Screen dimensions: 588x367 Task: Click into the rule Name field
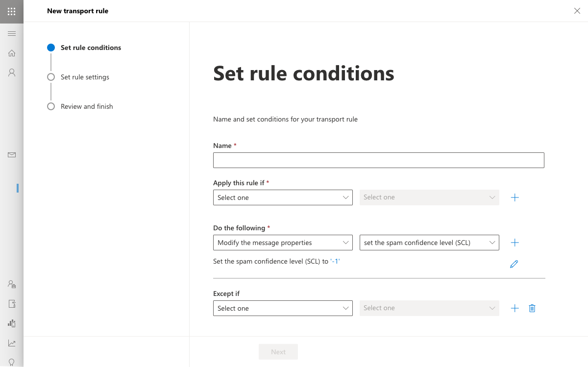tap(378, 160)
